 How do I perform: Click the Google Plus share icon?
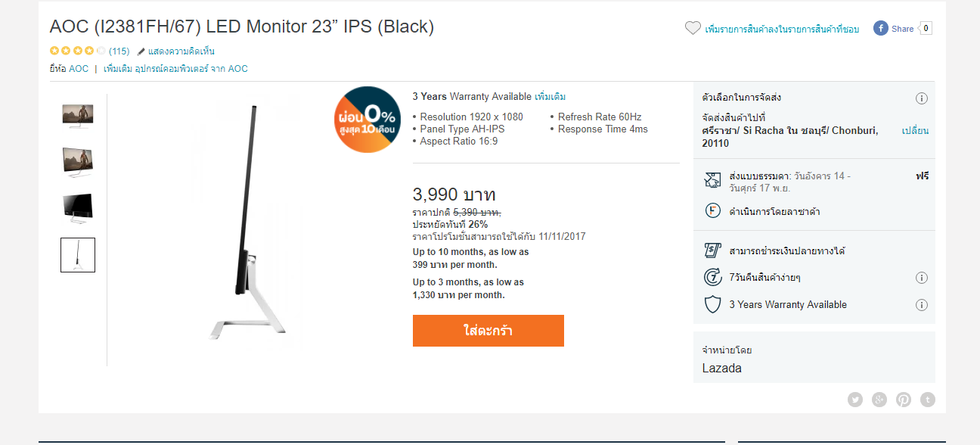click(x=879, y=400)
